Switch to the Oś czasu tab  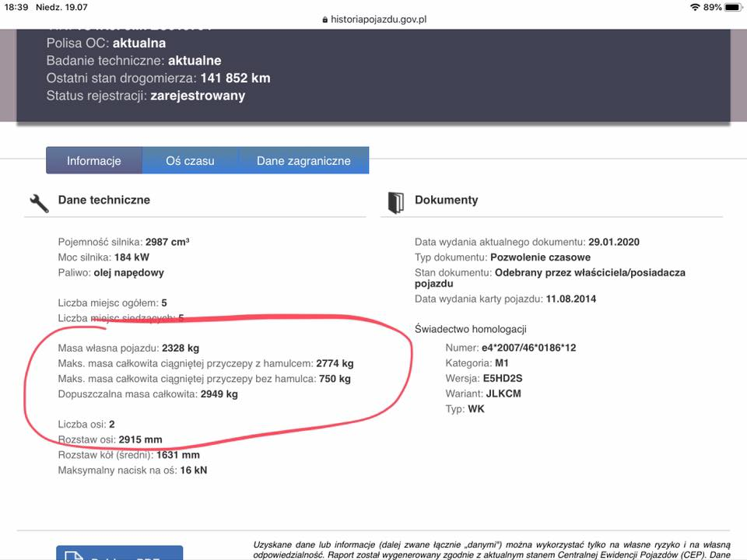click(190, 160)
